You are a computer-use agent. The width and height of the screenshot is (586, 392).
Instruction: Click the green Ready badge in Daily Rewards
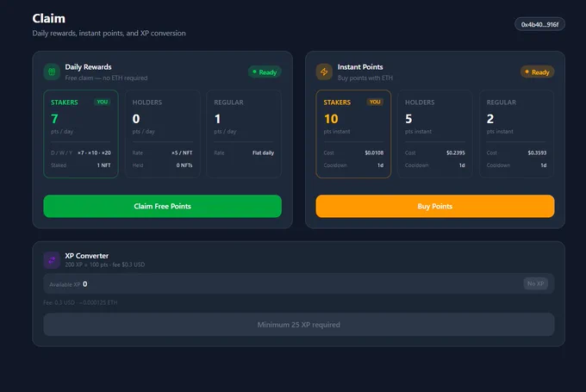pos(265,72)
